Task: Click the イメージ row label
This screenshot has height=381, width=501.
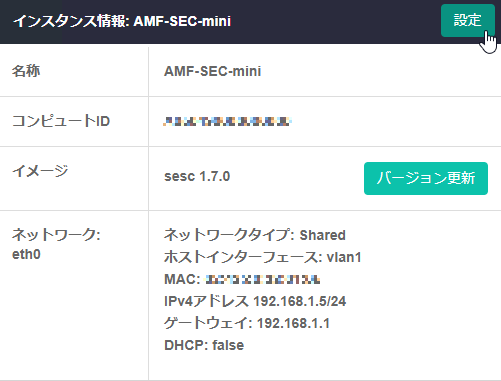Action: [40, 171]
